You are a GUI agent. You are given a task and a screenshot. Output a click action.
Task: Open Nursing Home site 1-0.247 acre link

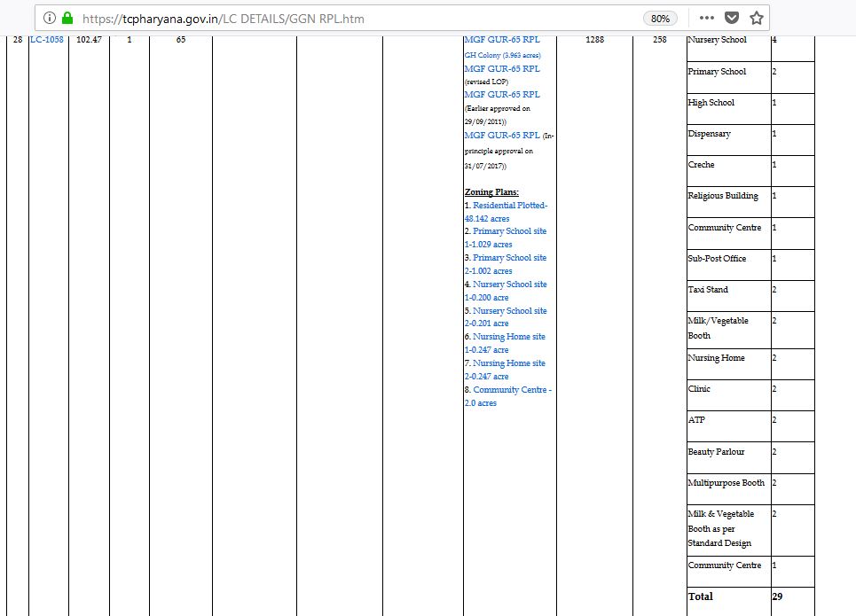[x=505, y=343]
